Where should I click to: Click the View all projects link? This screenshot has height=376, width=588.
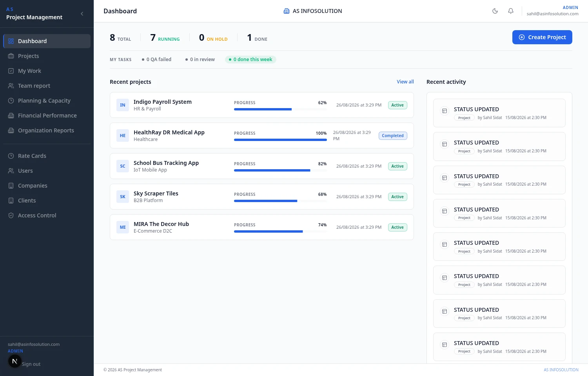coord(405,82)
